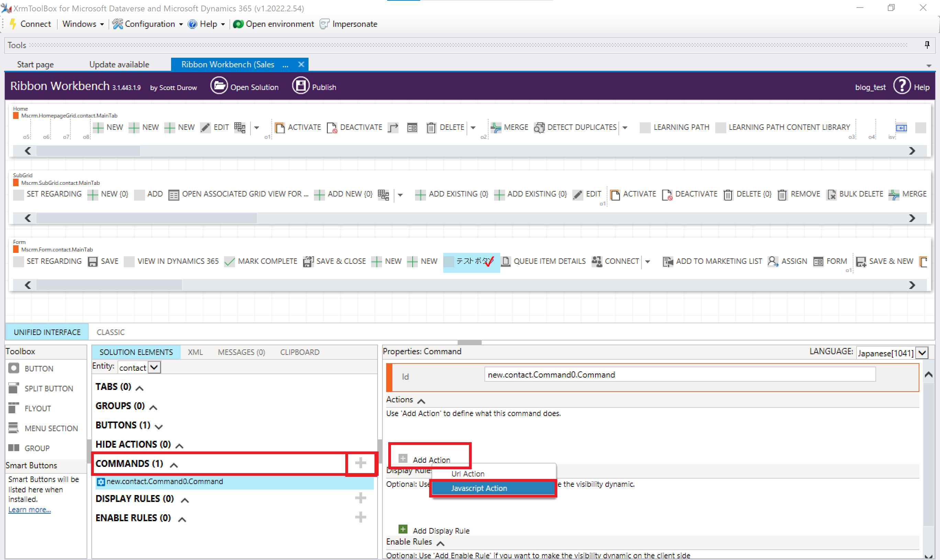Viewport: 940px width, 560px height.
Task: Select QUEUE ITEM DETAILS in Form ribbon
Action: (544, 261)
